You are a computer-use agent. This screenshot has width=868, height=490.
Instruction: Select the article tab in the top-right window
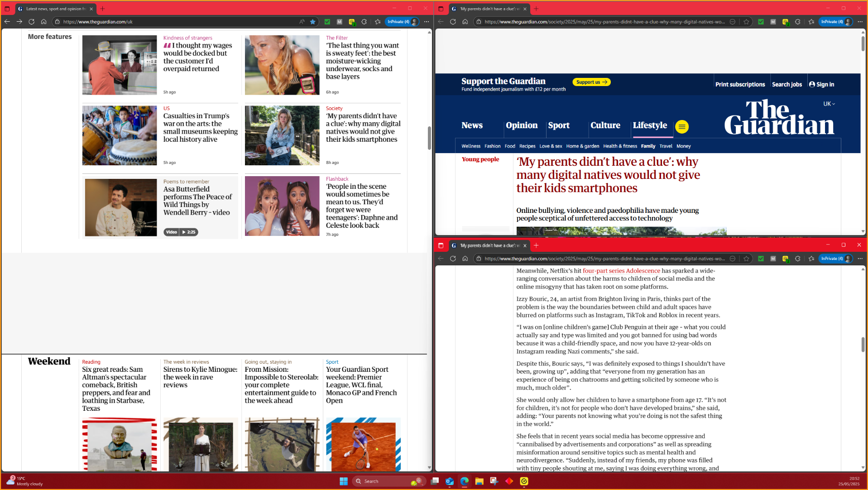489,9
